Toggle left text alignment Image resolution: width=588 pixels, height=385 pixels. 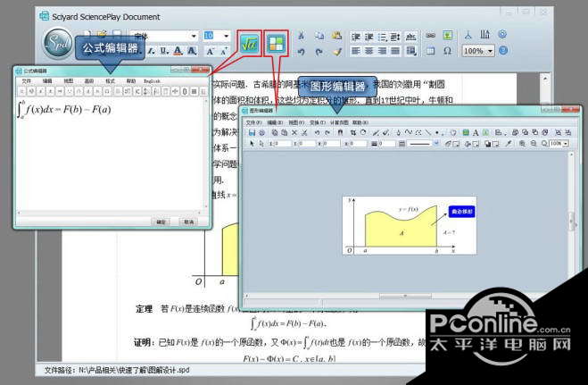tap(356, 51)
